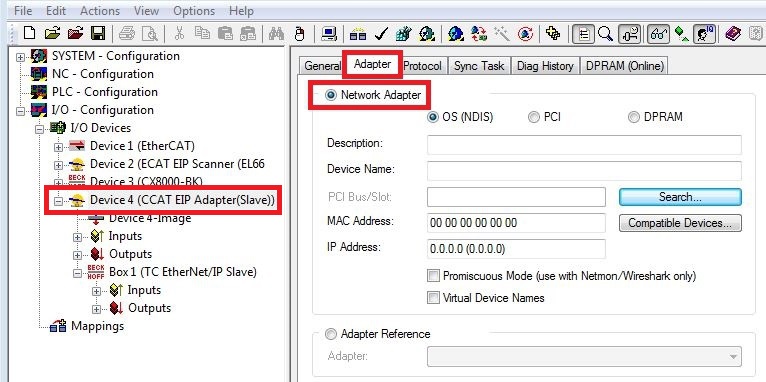
Task: Click the Activate Configuration toolbar icon
Action: pos(404,33)
